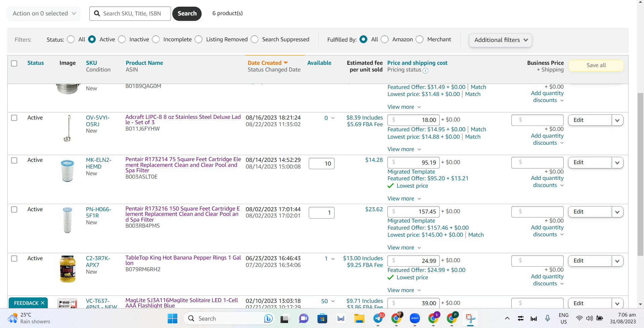644x328 pixels.
Task: Sort by Price and shipping cost header
Action: pos(417,63)
